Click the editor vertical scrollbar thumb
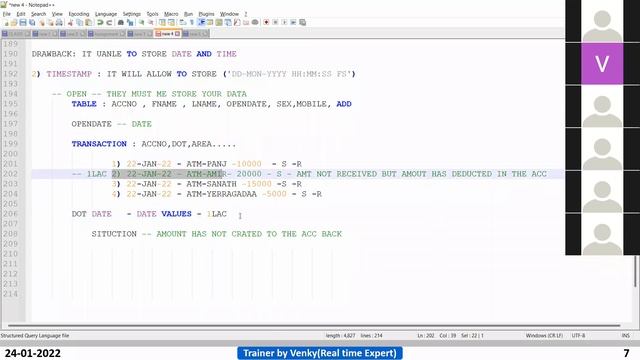Image resolution: width=640 pixels, height=360 pixels. (x=636, y=271)
